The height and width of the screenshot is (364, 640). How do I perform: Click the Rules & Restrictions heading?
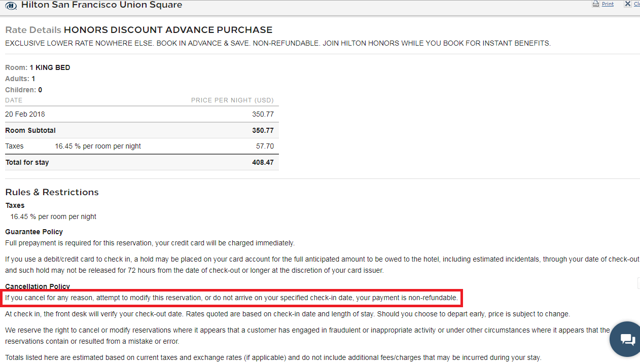(x=52, y=192)
